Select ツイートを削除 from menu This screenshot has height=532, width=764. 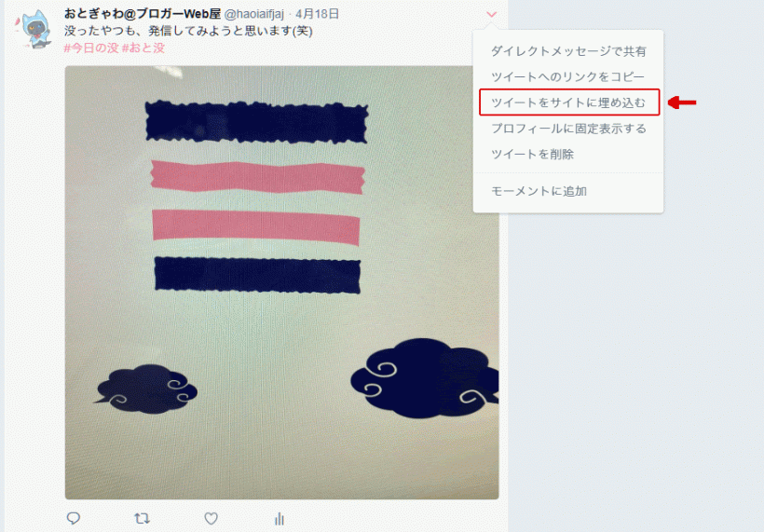[533, 155]
